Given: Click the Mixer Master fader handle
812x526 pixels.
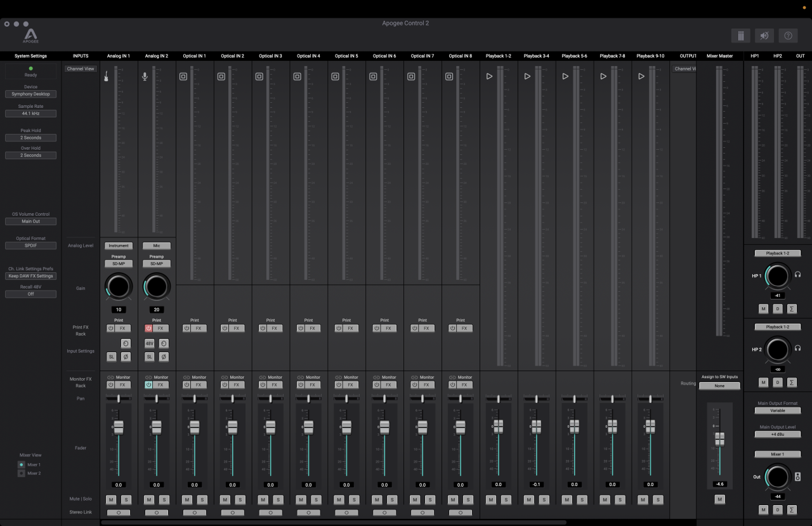Looking at the screenshot, I should coord(719,438).
